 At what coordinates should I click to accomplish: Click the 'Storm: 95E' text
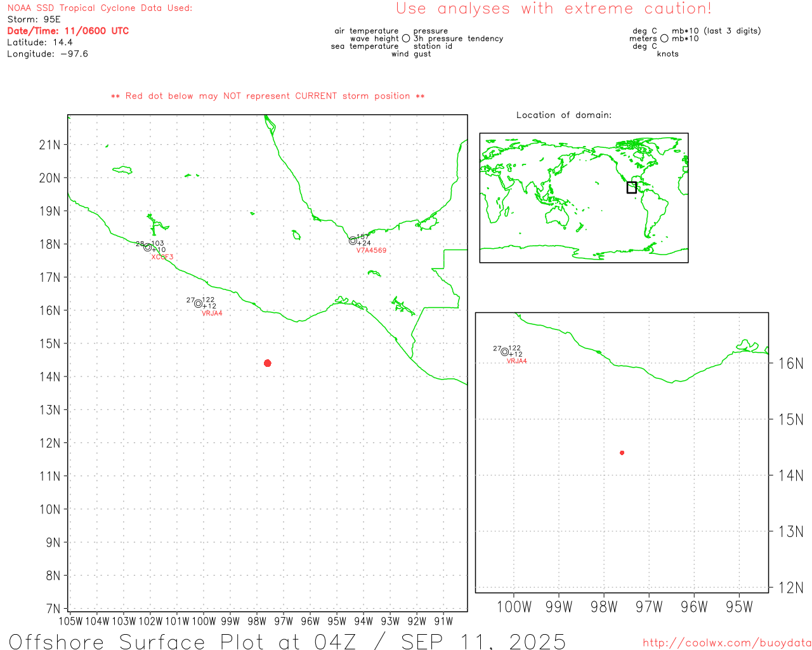pos(34,20)
